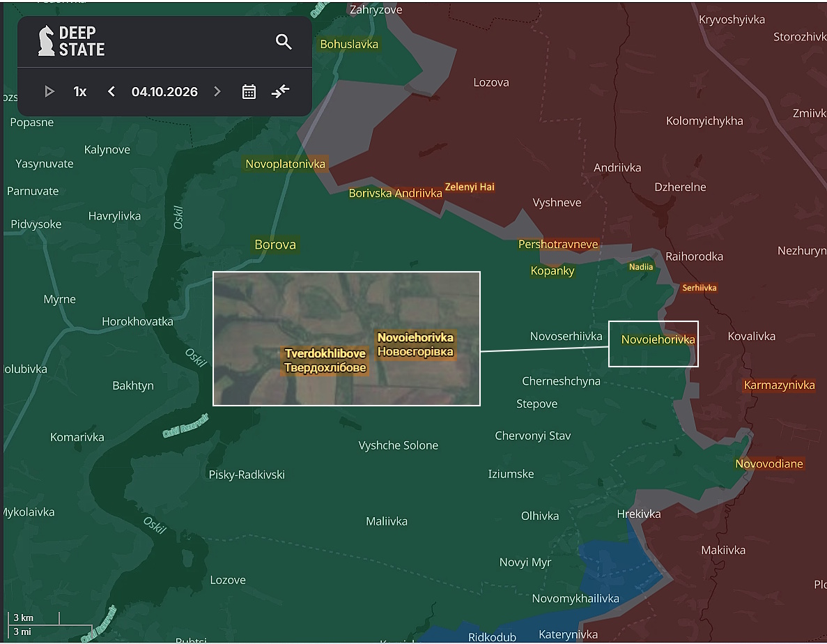This screenshot has width=827, height=644.
Task: Click the Bakhtyn label
Action: click(133, 386)
